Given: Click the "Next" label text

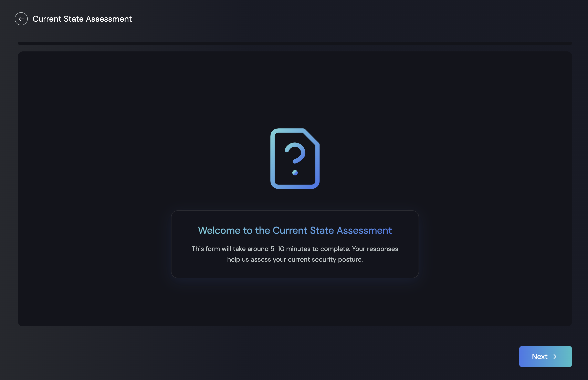Looking at the screenshot, I should [539, 356].
